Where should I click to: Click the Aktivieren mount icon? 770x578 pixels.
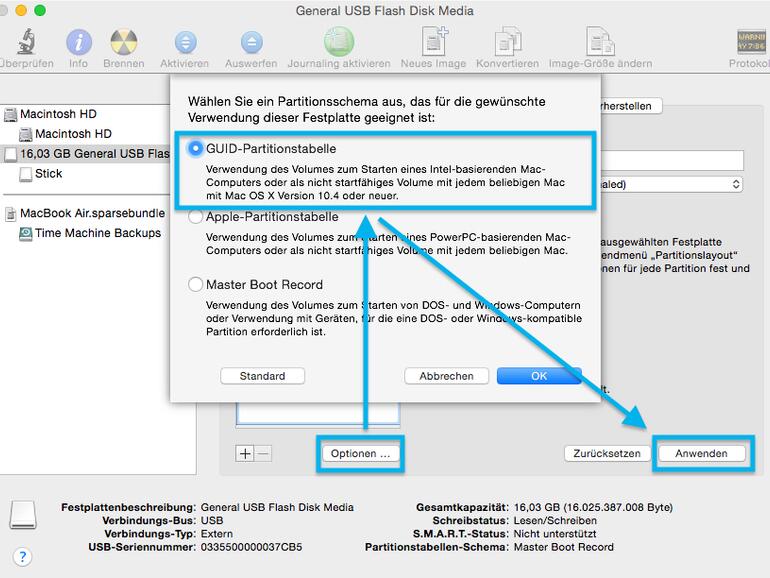pyautogui.click(x=185, y=42)
